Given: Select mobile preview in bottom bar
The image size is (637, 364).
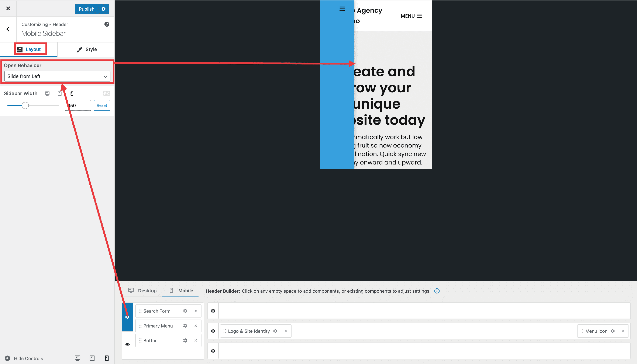Looking at the screenshot, I should 107,358.
